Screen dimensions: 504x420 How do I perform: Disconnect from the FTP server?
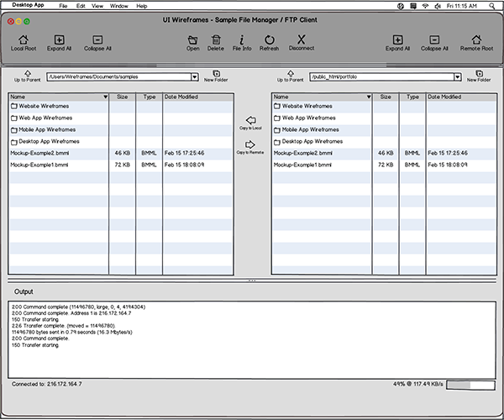coord(302,39)
